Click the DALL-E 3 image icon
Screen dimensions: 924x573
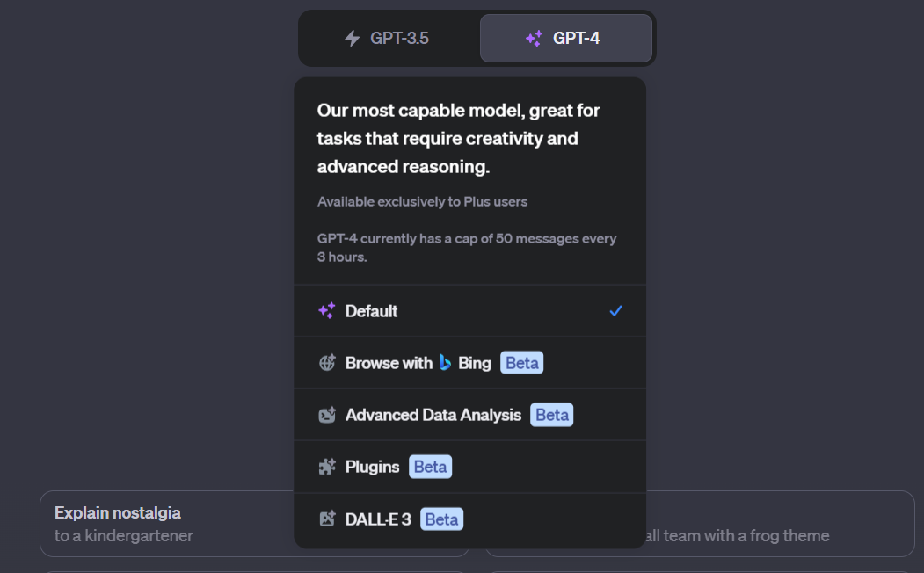(327, 519)
